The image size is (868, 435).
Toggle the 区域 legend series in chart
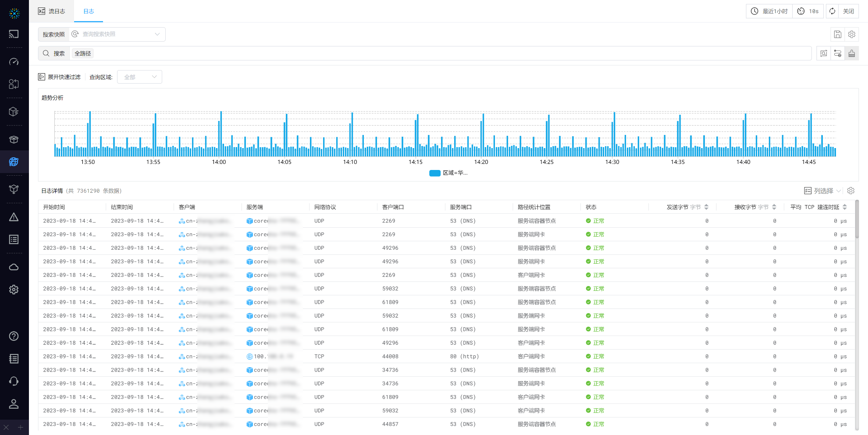pos(448,173)
